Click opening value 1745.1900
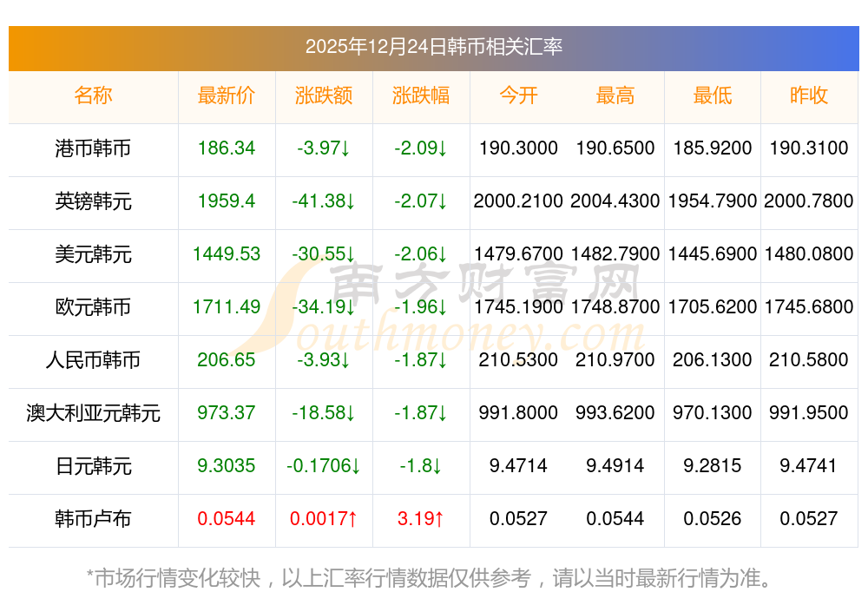The image size is (868, 605). (x=518, y=306)
